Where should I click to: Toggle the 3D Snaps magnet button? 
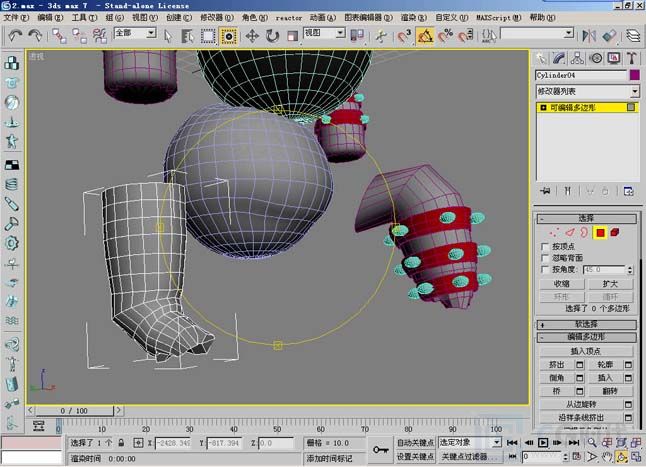[x=405, y=36]
